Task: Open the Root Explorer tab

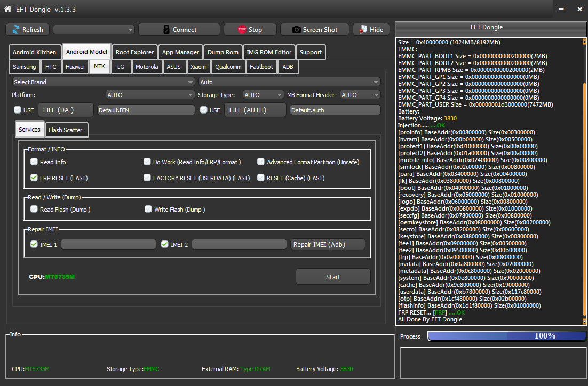Action: tap(134, 52)
